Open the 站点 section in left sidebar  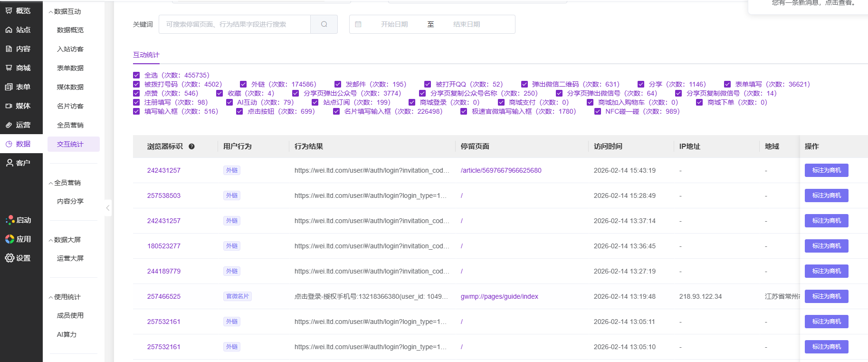point(18,30)
